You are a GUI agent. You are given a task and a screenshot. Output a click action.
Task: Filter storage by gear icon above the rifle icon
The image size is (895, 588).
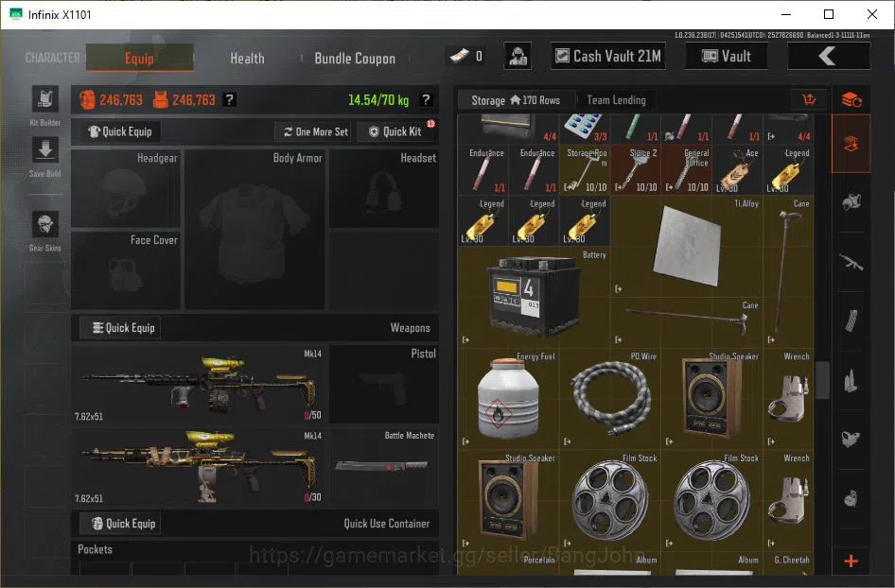[x=851, y=202]
